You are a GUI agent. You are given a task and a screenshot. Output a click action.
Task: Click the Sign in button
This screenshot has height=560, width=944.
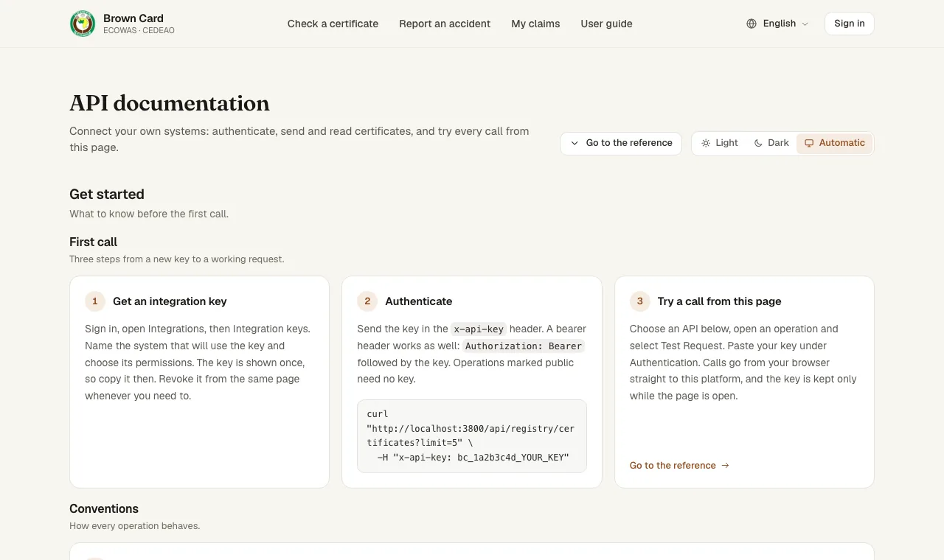click(x=850, y=24)
